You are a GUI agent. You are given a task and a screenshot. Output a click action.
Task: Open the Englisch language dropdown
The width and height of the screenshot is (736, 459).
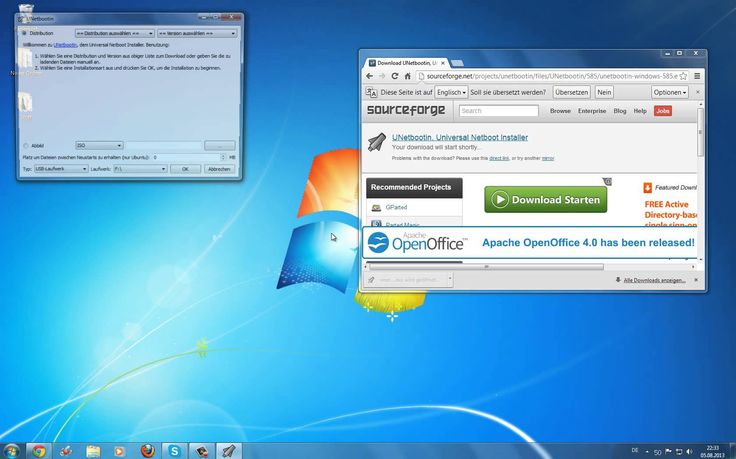coord(451,92)
